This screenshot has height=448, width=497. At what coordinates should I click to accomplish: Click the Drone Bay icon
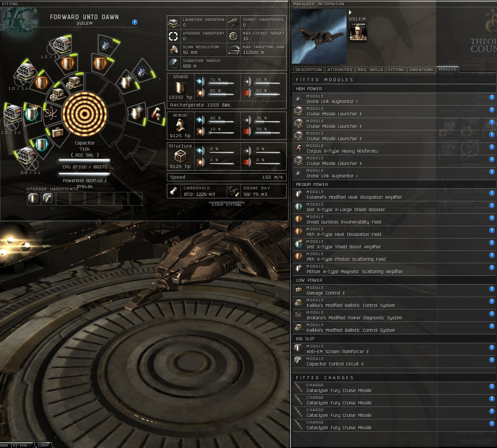pyautogui.click(x=234, y=191)
